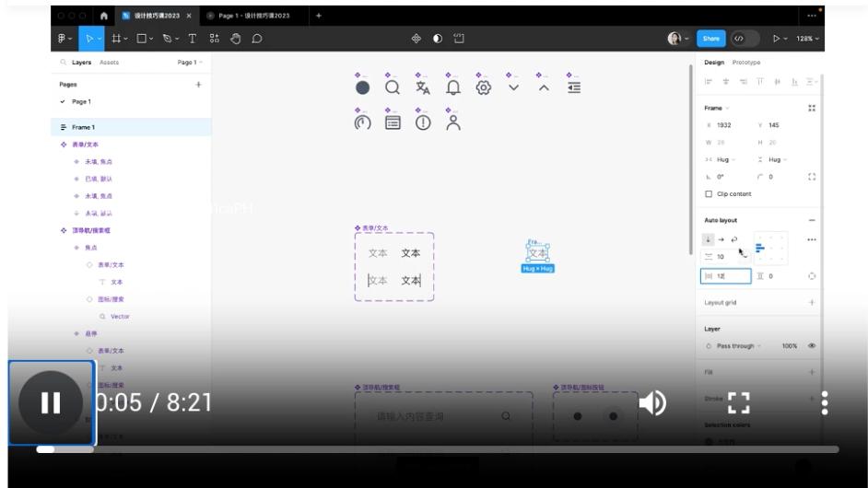The image size is (868, 488).
Task: Toggle layer visibility eye icon
Action: [812, 346]
